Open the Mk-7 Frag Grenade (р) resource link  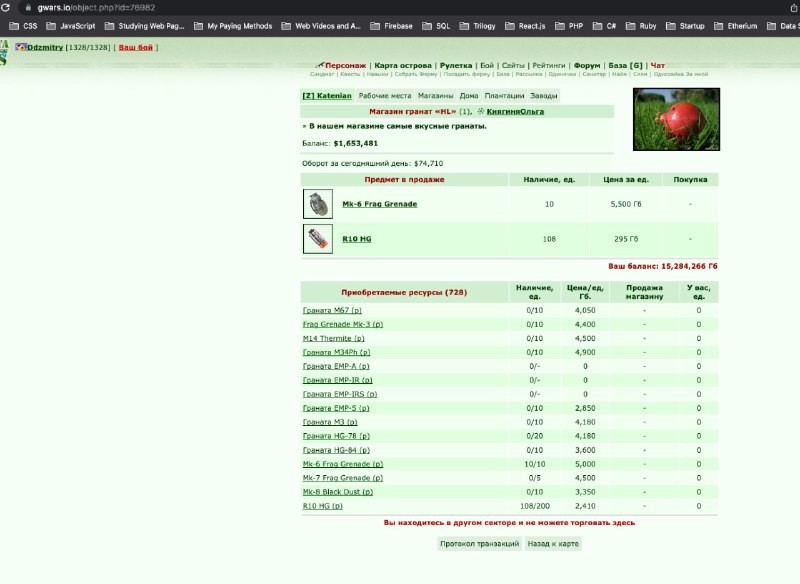click(x=343, y=478)
